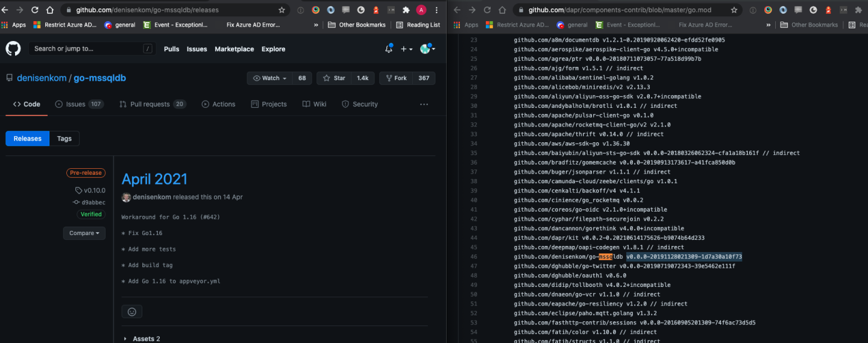
Task: Open the Wiki tab
Action: [x=315, y=104]
